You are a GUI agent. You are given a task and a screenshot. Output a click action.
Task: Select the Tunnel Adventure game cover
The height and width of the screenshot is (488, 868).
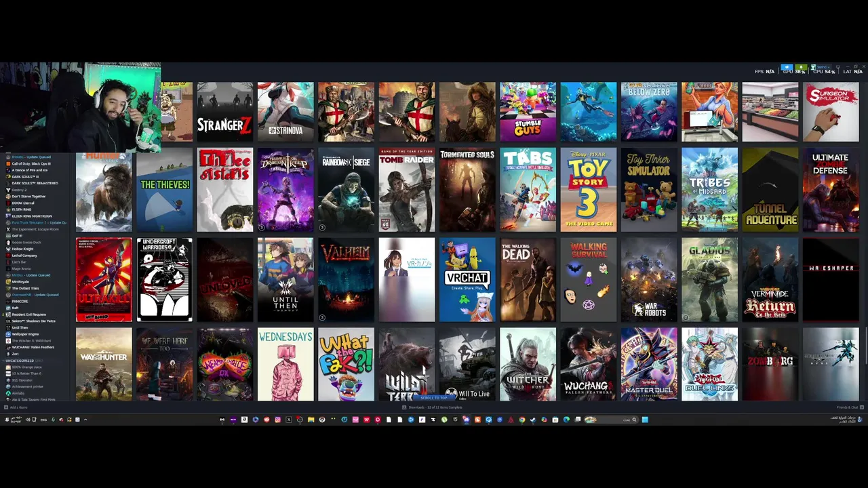pyautogui.click(x=770, y=190)
